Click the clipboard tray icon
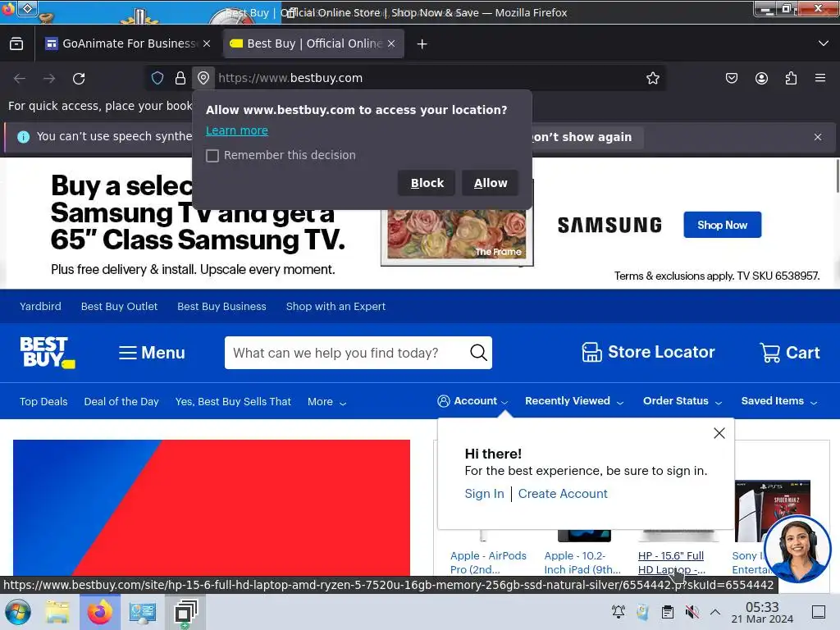 pos(668,611)
